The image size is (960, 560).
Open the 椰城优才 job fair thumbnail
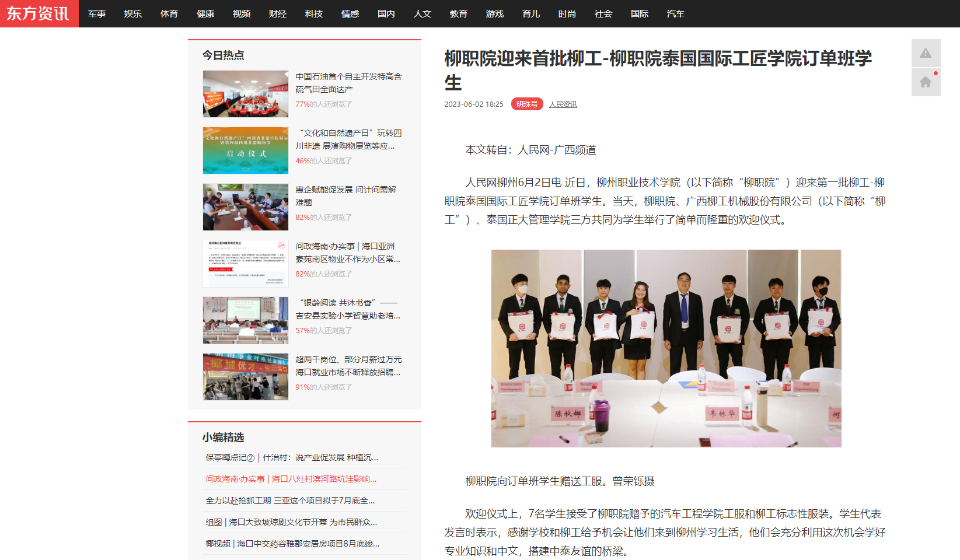click(x=246, y=377)
